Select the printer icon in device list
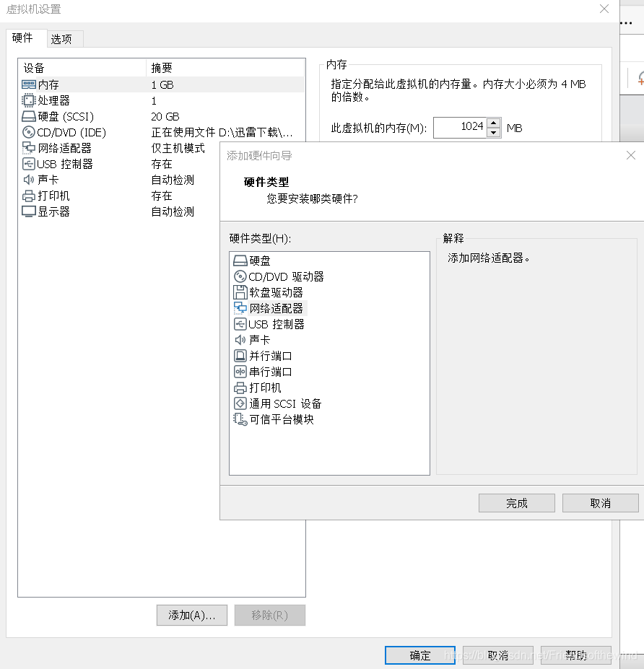Screen dimensions: 644x669 [x=29, y=196]
